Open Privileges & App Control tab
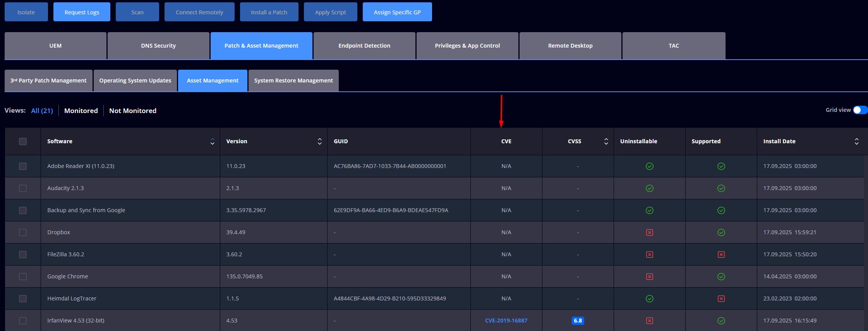The width and height of the screenshot is (868, 331). click(467, 46)
